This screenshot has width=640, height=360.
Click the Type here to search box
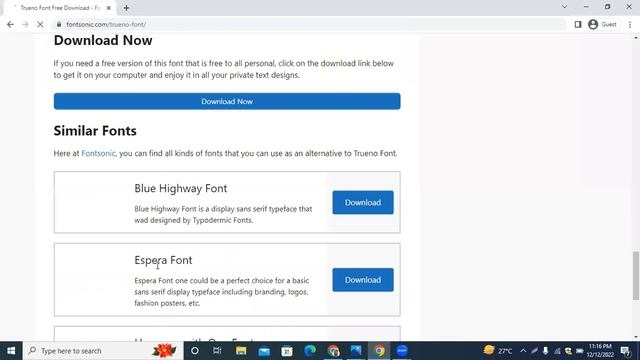pos(103,351)
